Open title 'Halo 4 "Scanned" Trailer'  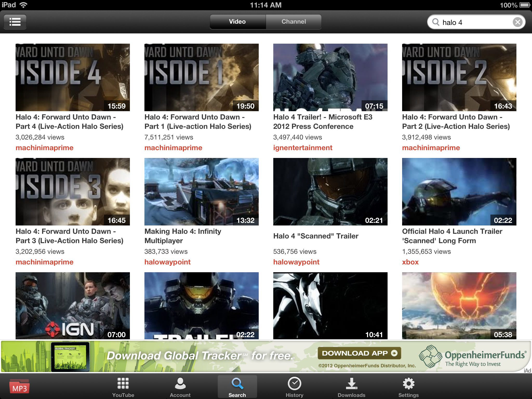tap(316, 236)
